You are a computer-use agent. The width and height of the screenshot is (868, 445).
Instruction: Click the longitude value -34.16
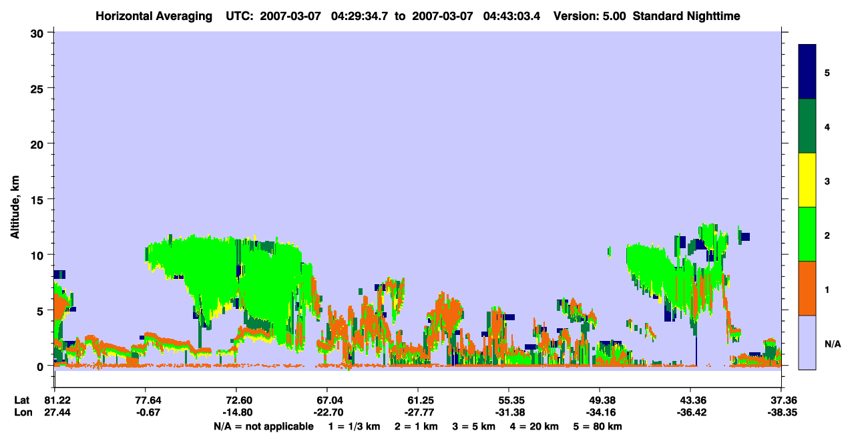[x=600, y=413]
